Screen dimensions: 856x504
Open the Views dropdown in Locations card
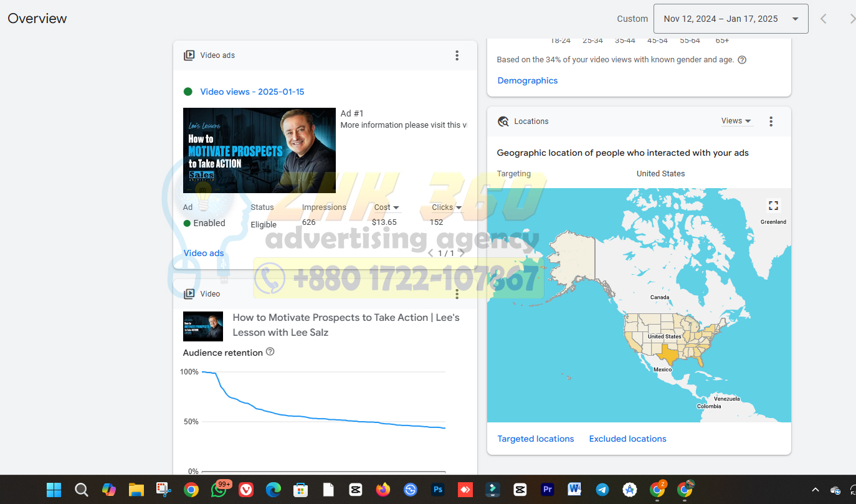(x=736, y=121)
